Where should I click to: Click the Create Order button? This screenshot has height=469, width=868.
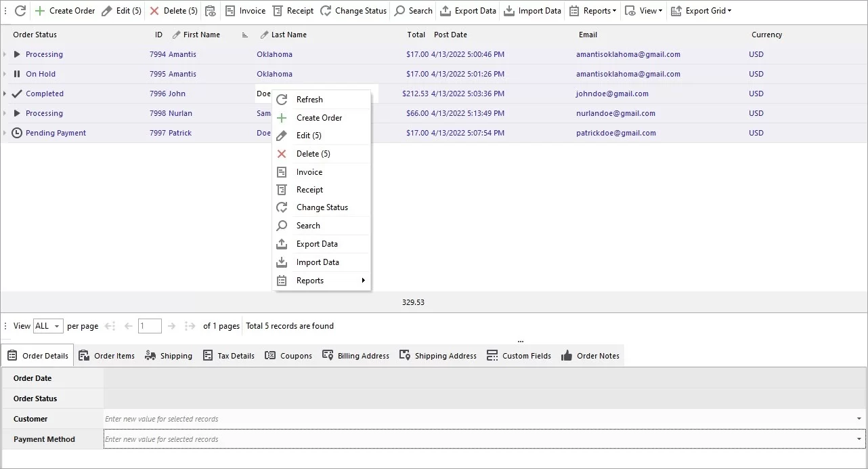[x=65, y=11]
